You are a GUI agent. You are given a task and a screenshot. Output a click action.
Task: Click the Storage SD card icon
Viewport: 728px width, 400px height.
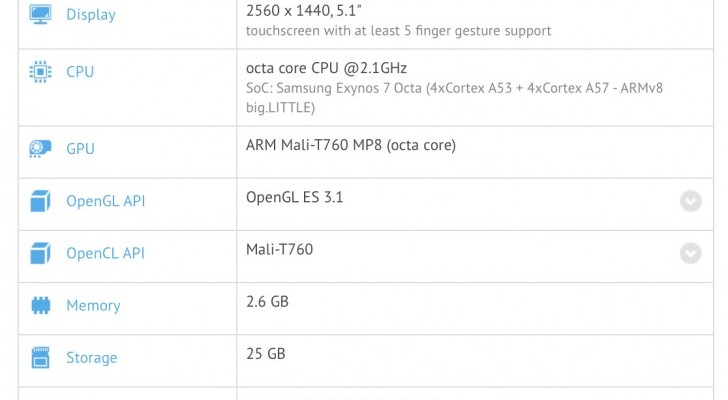(41, 357)
